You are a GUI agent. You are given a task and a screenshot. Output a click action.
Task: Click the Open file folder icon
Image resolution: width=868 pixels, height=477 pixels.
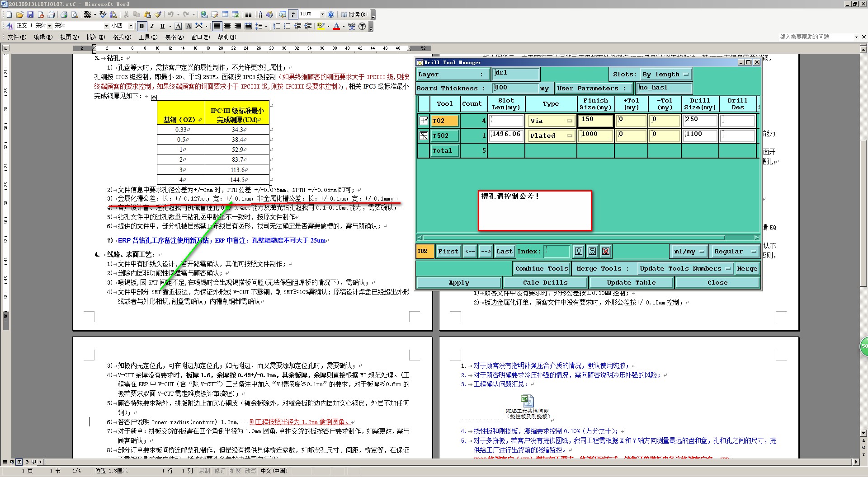click(x=19, y=14)
